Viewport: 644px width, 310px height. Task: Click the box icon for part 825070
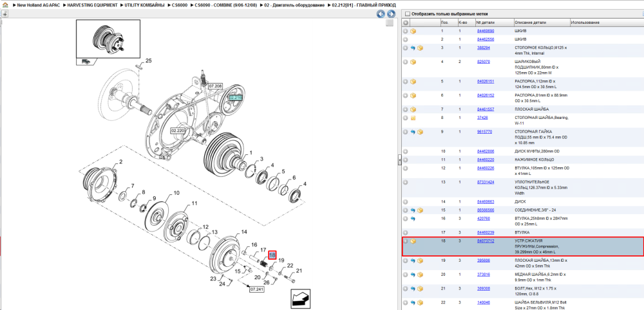tap(413, 62)
